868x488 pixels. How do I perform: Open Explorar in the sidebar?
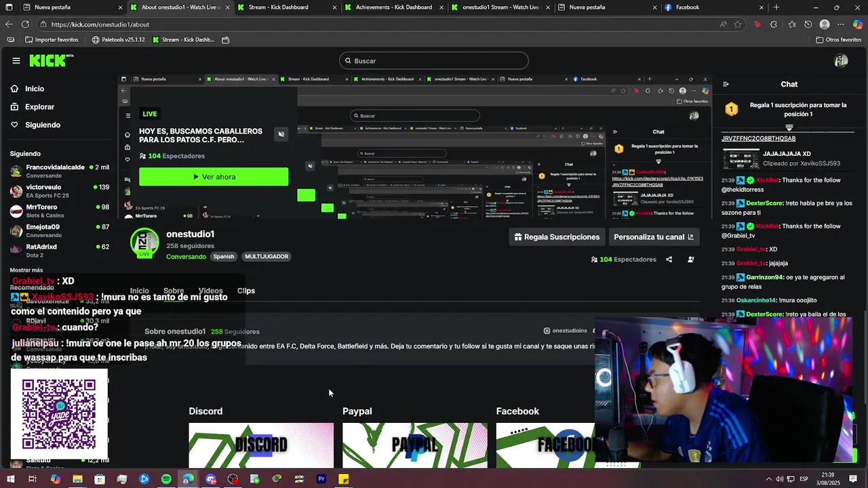click(x=39, y=107)
